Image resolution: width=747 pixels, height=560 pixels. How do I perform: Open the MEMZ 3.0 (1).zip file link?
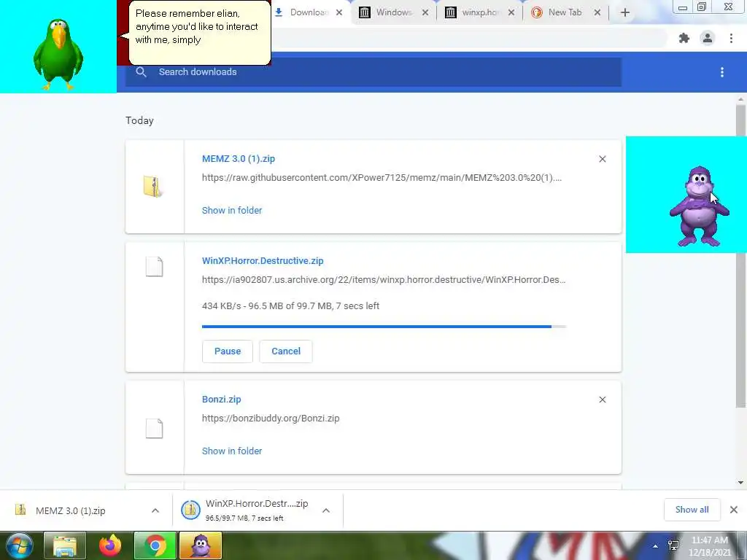[239, 159]
